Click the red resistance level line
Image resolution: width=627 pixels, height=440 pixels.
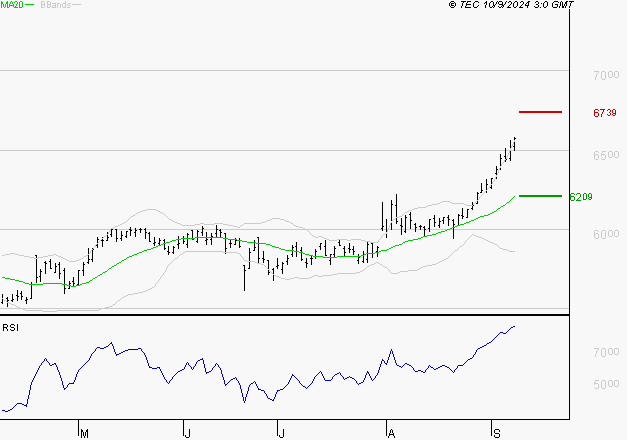540,112
